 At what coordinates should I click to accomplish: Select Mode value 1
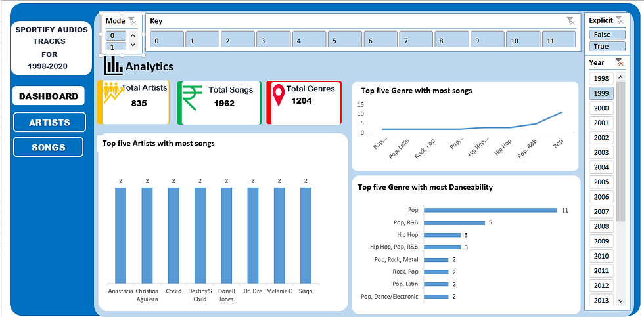(116, 47)
